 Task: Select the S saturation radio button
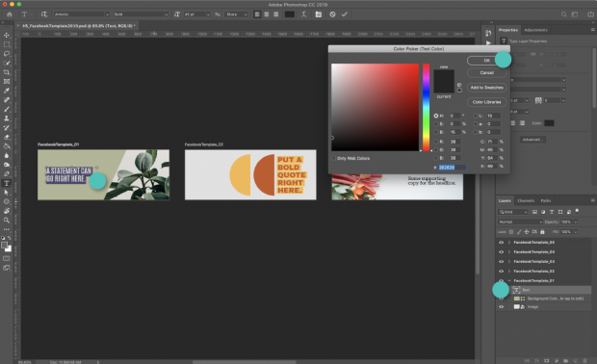click(x=436, y=124)
